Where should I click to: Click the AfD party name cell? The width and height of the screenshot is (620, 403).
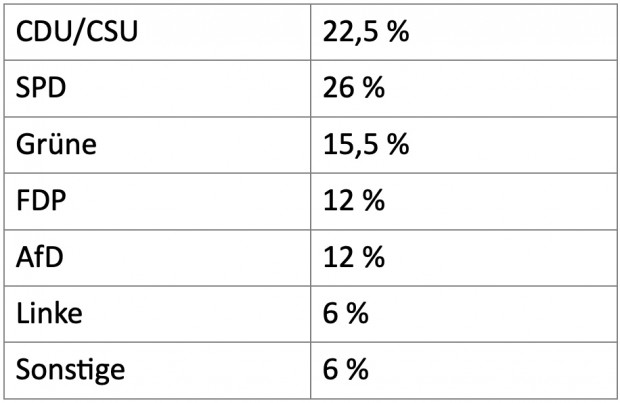coord(157,258)
